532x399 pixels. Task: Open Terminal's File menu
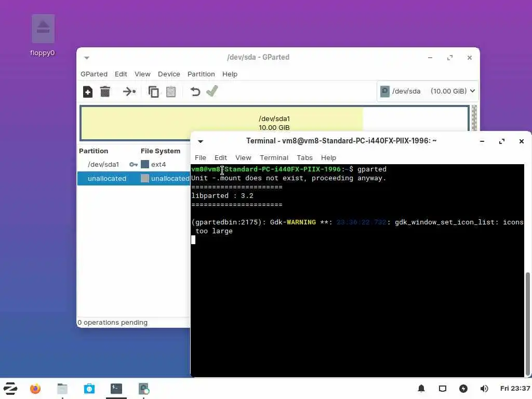coord(200,158)
